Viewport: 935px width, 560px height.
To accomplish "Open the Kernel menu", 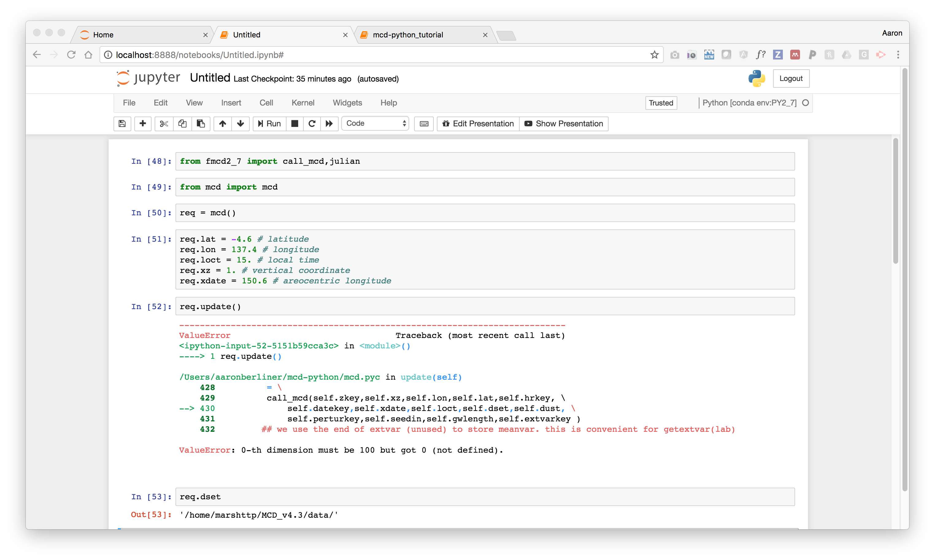I will pos(302,102).
